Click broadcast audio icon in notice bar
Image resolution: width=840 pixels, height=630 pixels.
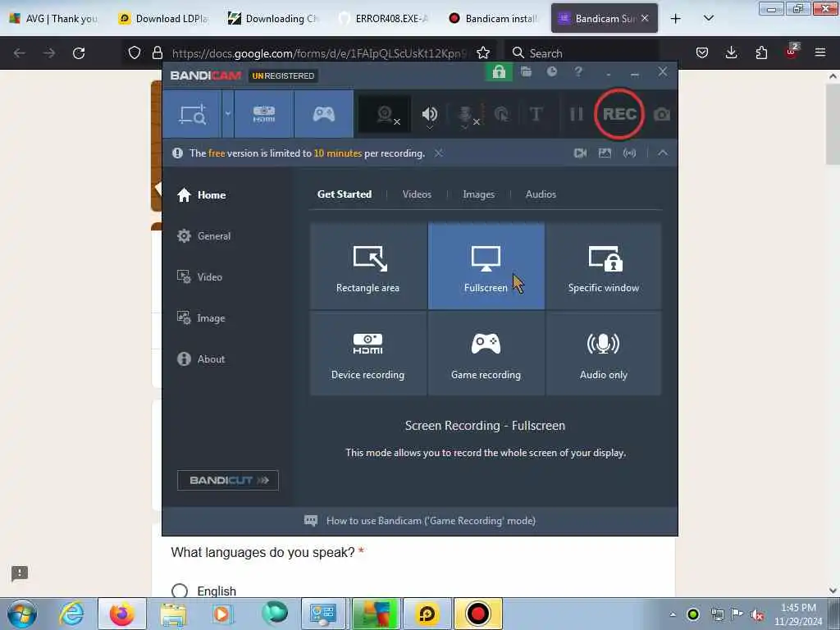coord(629,153)
